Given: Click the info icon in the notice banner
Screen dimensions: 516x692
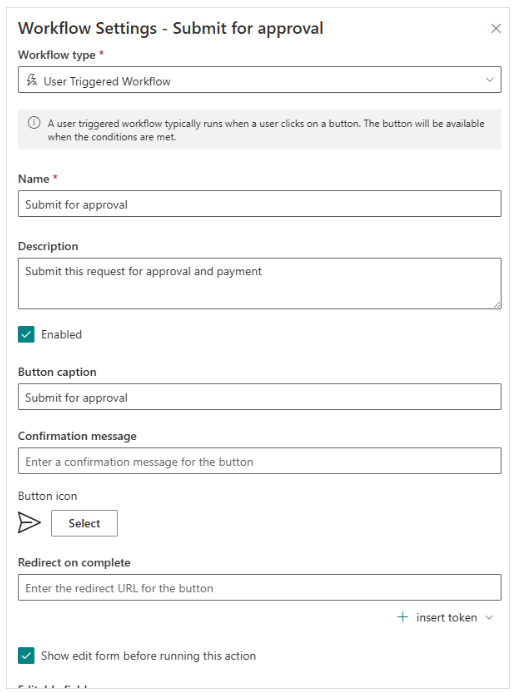Looking at the screenshot, I should 34,123.
